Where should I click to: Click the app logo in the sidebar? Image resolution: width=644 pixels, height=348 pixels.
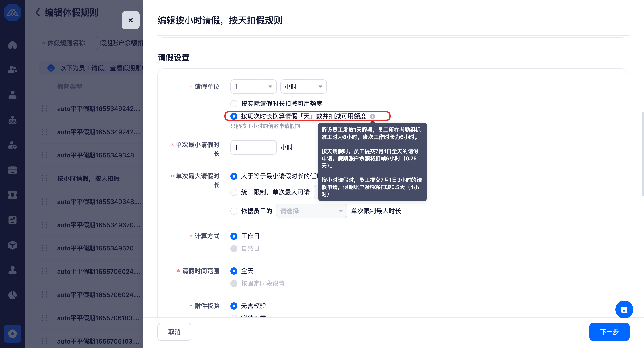tap(12, 12)
